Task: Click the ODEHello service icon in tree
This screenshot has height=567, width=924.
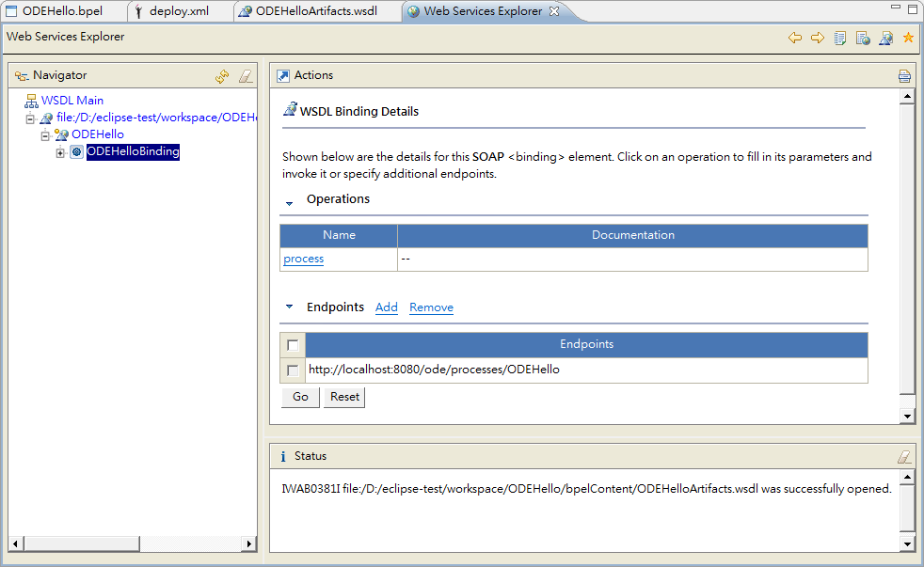Action: [x=61, y=134]
